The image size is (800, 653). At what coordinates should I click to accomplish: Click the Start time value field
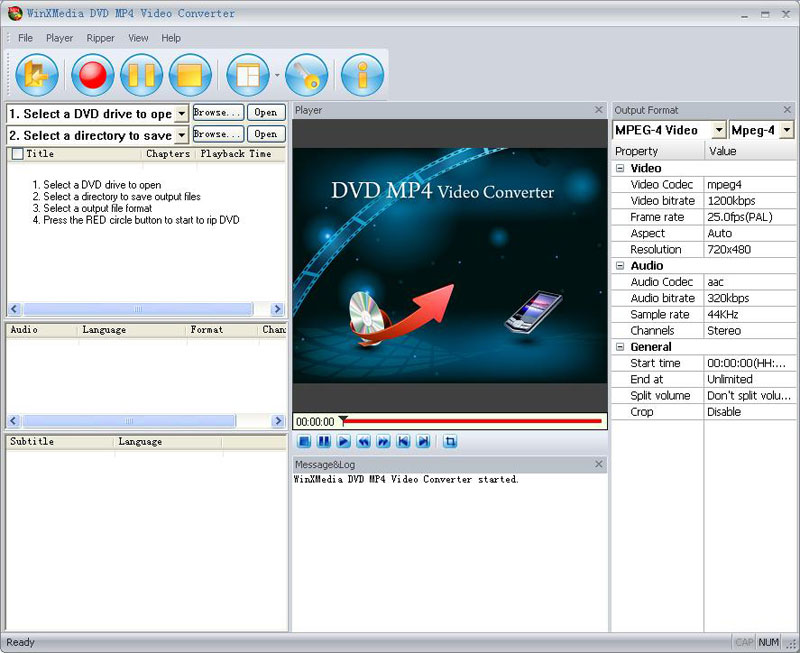pyautogui.click(x=750, y=363)
